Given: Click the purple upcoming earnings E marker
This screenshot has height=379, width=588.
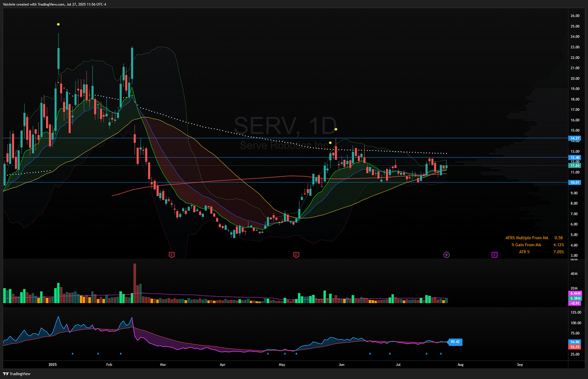Looking at the screenshot, I should tap(494, 255).
